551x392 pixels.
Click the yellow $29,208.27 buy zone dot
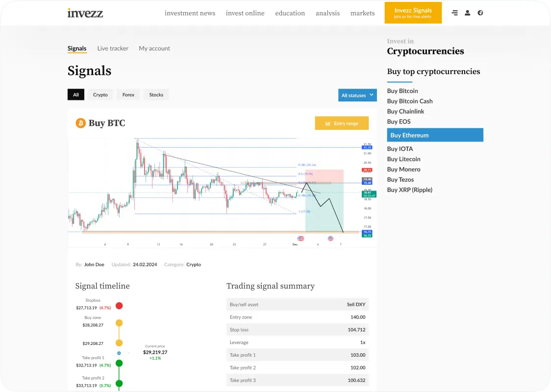coord(119,343)
